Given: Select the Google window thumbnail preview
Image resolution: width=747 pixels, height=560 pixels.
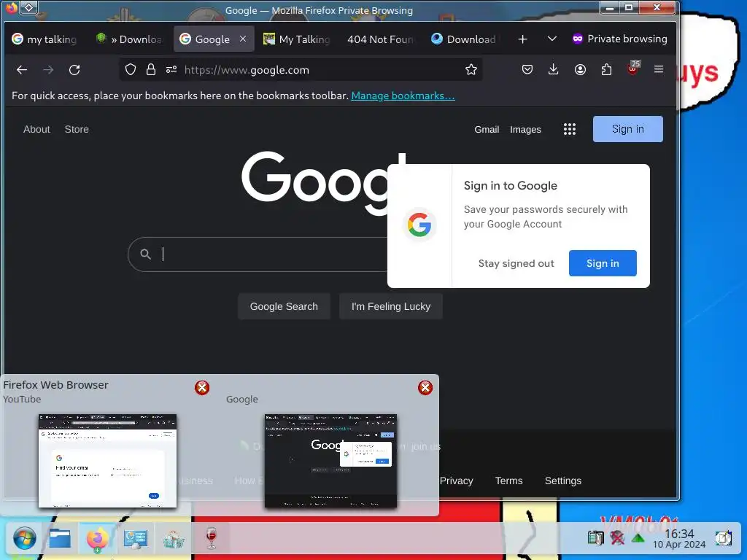Looking at the screenshot, I should [330, 461].
